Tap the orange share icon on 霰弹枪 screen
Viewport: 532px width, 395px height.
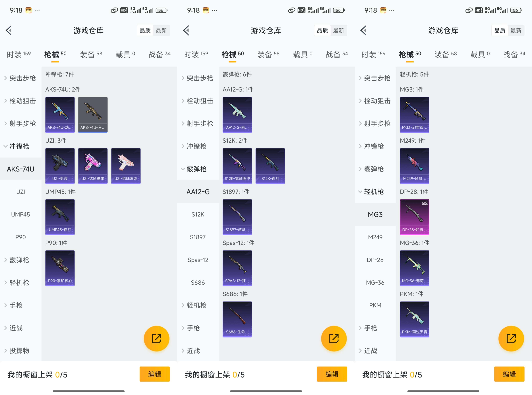334,339
